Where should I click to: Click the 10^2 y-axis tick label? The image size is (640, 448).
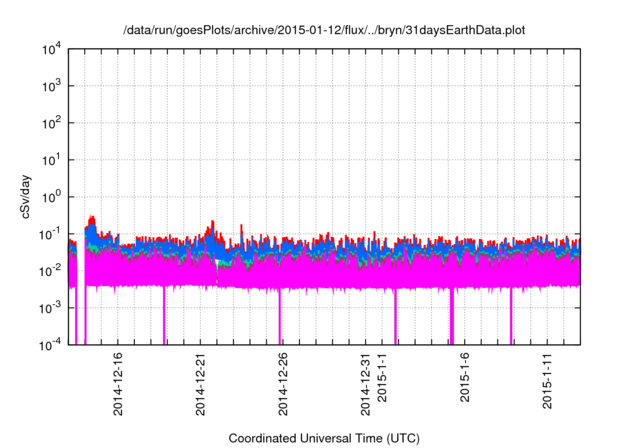click(51, 123)
